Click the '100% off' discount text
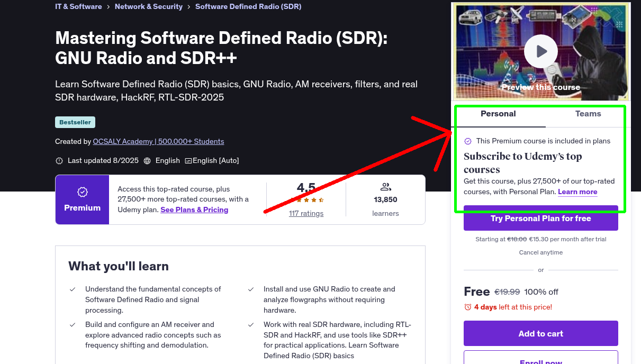641x364 pixels. pos(541,292)
